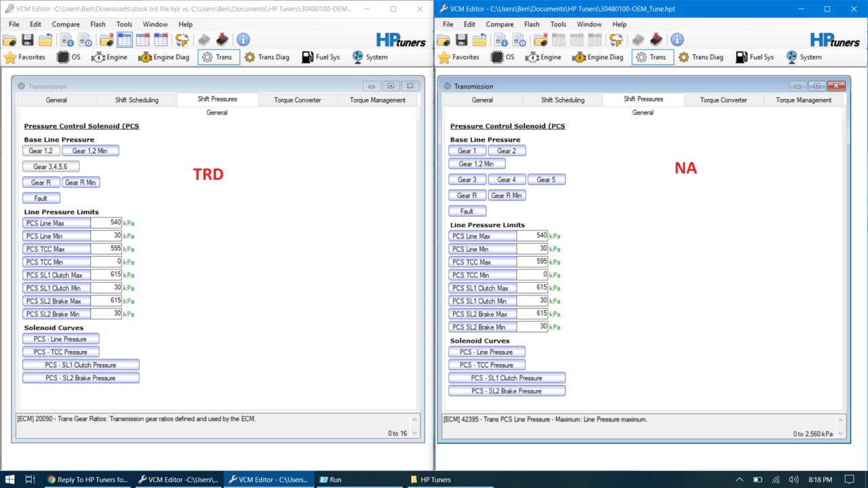Switch to General tab in right Transmission window
Screen dimensions: 868x488
coord(482,100)
